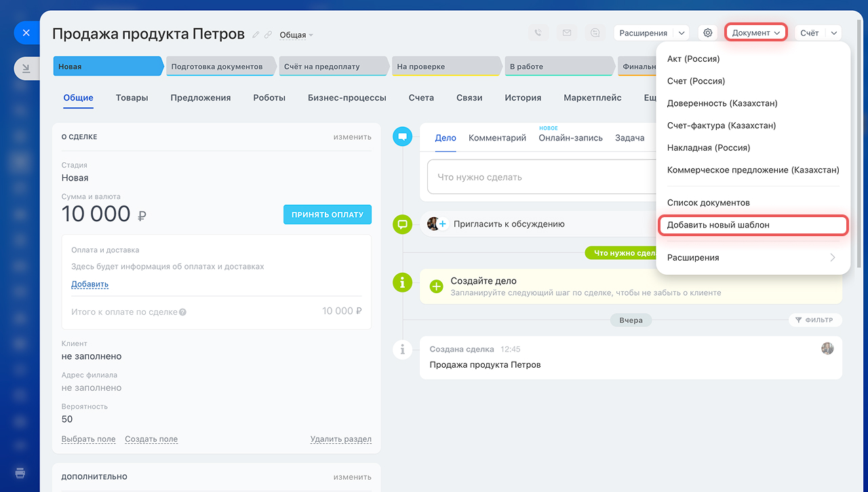Image resolution: width=868 pixels, height=492 pixels.
Task: Open Список документов menu item
Action: [x=753, y=203]
